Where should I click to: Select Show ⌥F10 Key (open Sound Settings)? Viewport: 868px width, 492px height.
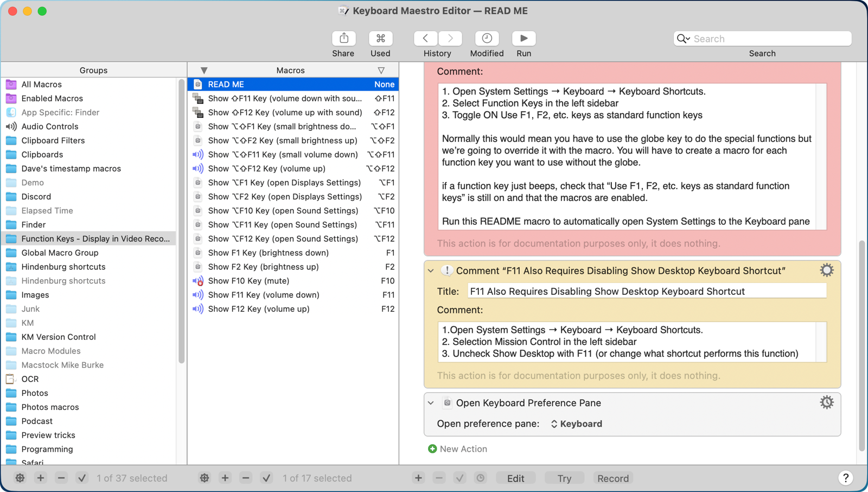point(293,211)
